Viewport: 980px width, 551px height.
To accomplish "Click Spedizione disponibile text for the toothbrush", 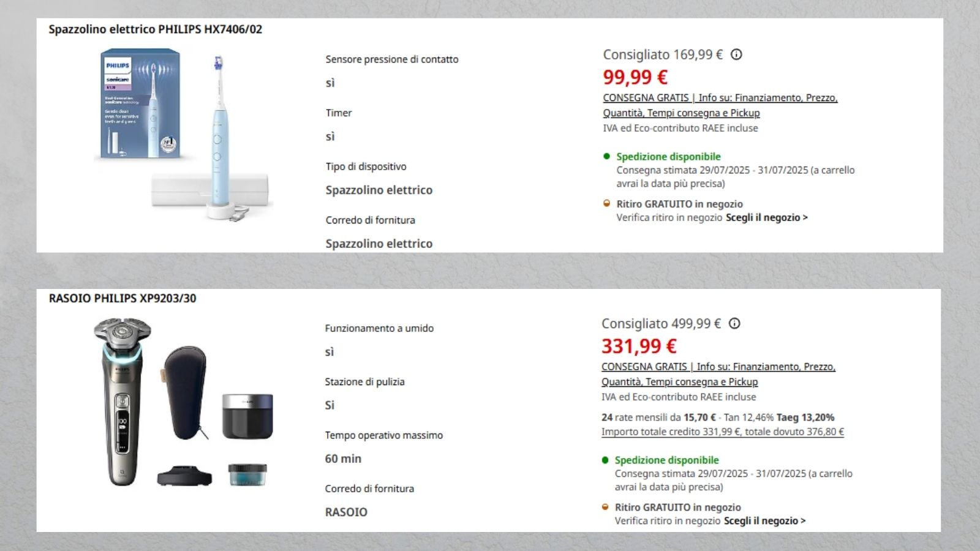I will [x=668, y=157].
